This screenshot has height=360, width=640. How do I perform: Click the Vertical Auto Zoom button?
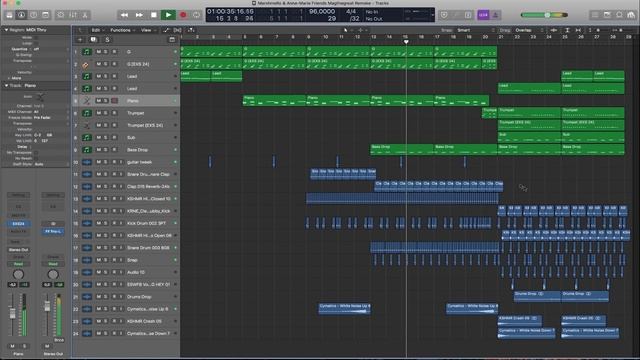coord(567,30)
